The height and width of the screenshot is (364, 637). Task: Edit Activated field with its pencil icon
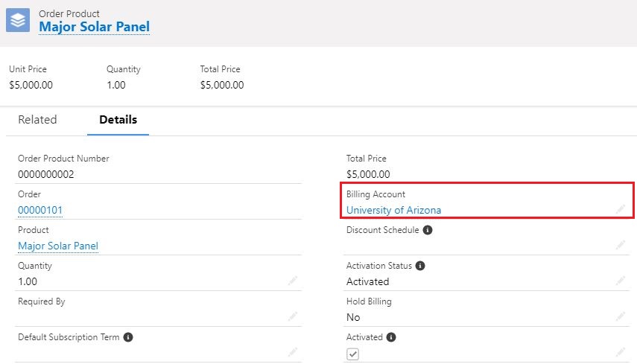pos(621,352)
